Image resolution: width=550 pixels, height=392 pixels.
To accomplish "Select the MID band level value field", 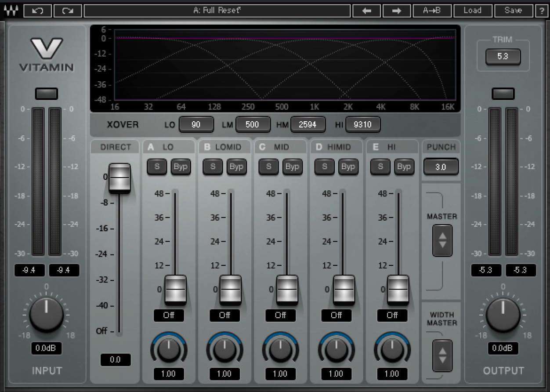I will click(x=280, y=316).
